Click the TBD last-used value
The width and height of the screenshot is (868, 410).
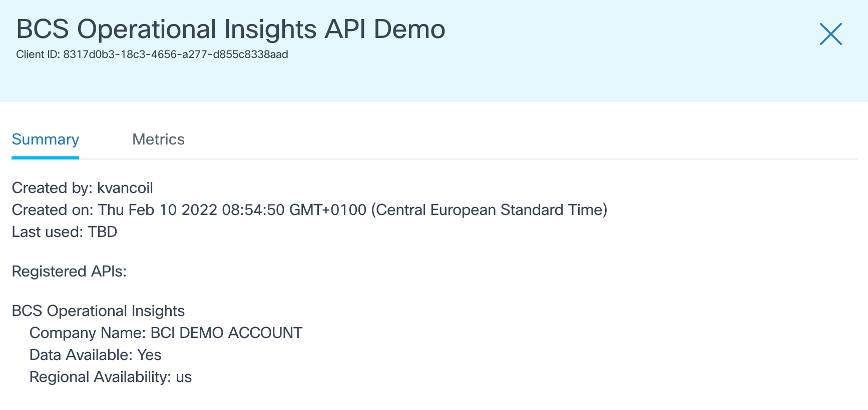[x=103, y=232]
